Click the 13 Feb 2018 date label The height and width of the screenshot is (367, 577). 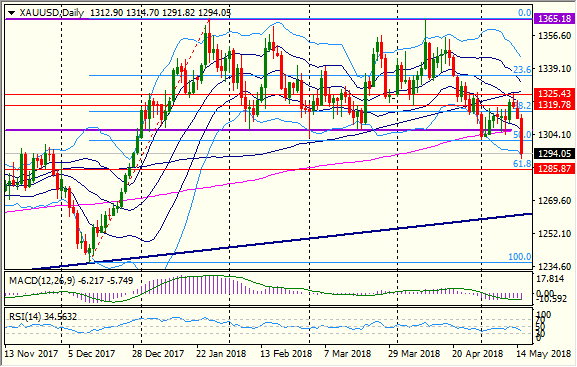pyautogui.click(x=286, y=354)
